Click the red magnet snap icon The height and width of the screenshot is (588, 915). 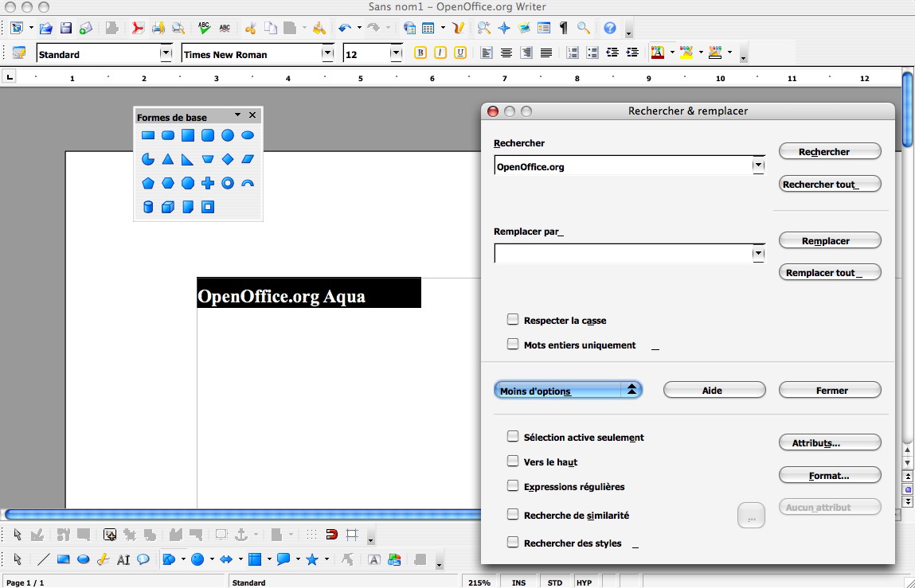point(331,535)
